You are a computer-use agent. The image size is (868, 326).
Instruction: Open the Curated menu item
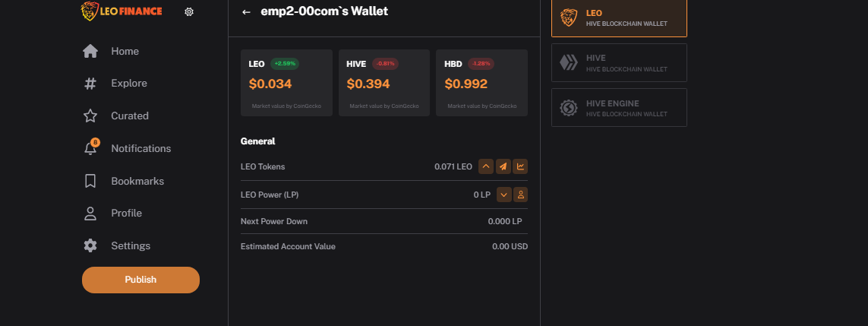pos(130,116)
